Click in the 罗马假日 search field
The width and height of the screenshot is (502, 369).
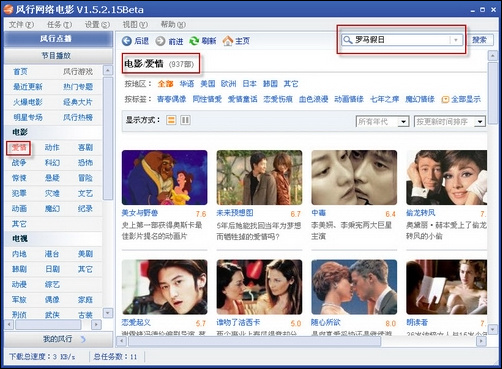402,40
